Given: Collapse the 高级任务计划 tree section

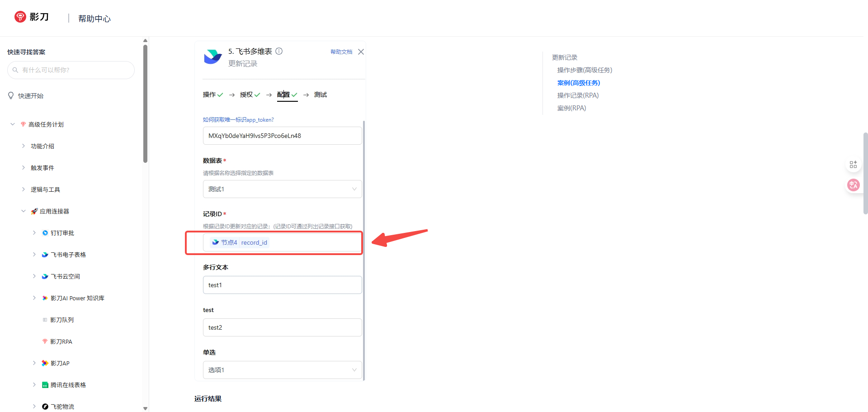Looking at the screenshot, I should tap(13, 124).
